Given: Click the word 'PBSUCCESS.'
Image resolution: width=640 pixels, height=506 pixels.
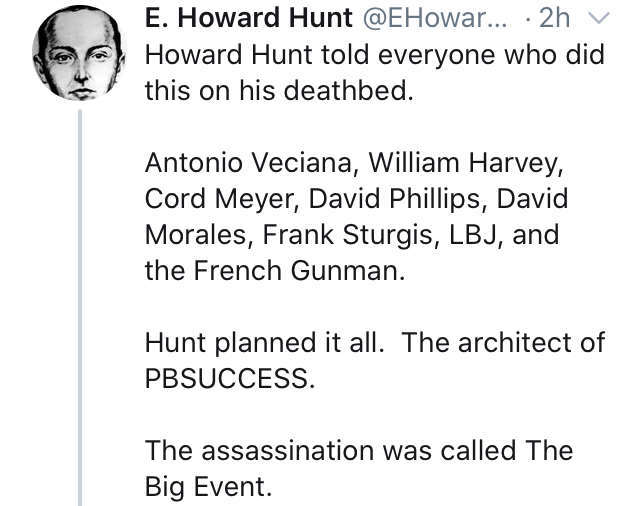Looking at the screenshot, I should click(230, 378).
